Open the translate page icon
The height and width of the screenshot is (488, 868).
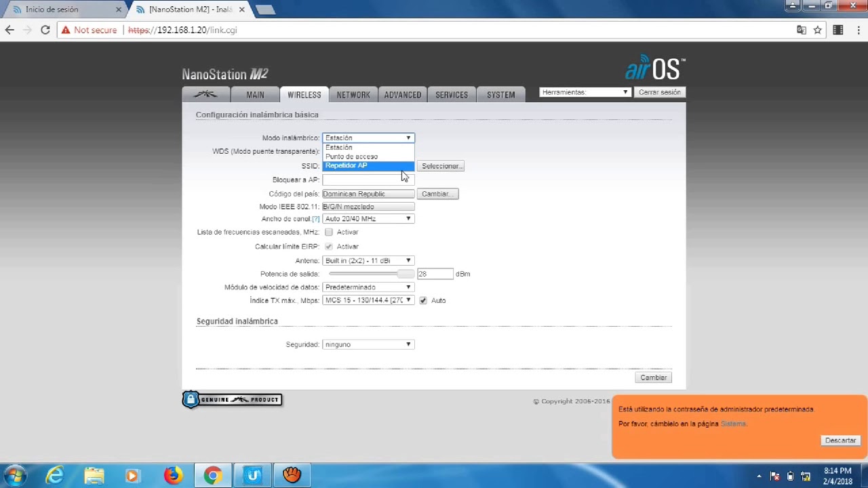pos(802,30)
